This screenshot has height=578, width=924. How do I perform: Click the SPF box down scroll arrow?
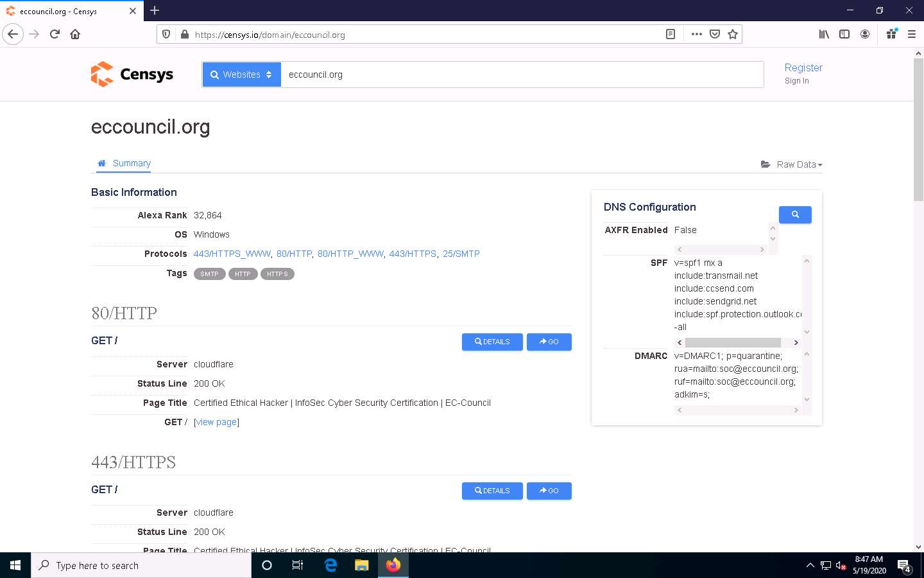point(807,332)
